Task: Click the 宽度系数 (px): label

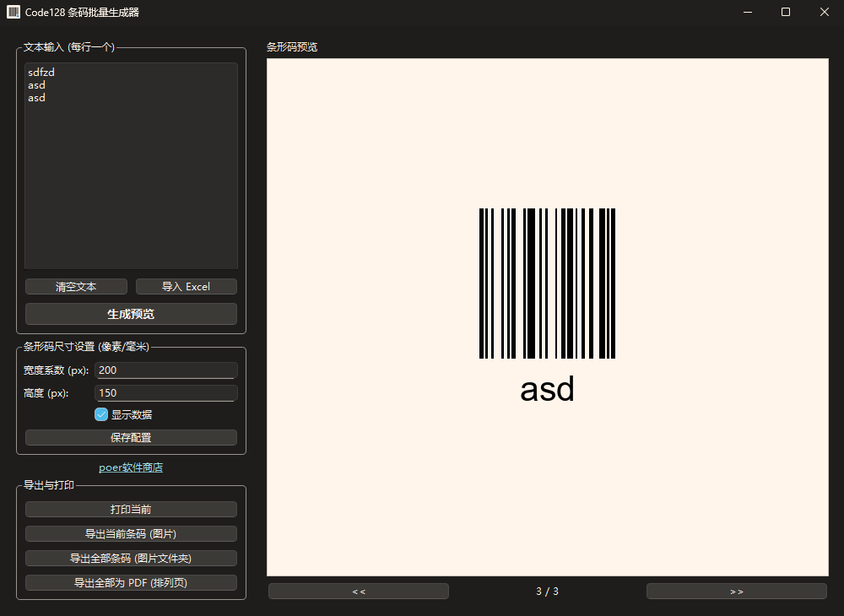Action: click(x=56, y=370)
